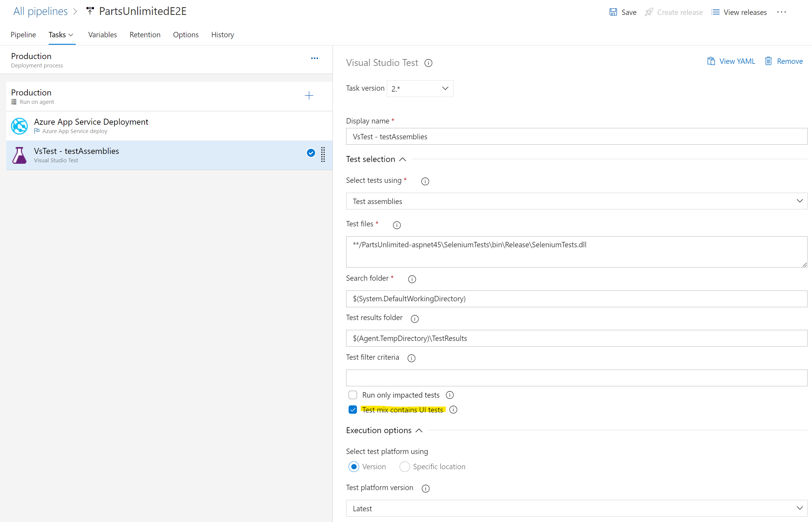Image resolution: width=812 pixels, height=522 pixels.
Task: Click info icon next to Test files
Action: [397, 225]
